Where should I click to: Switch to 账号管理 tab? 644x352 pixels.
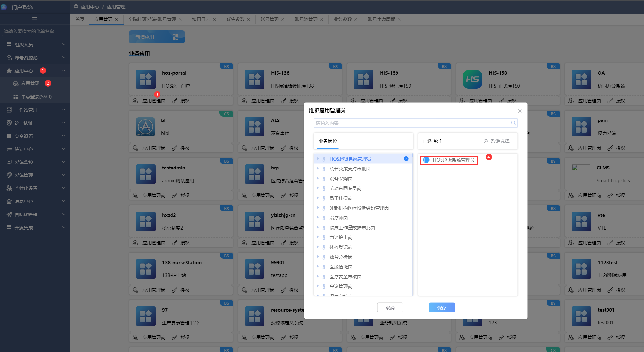pos(270,19)
